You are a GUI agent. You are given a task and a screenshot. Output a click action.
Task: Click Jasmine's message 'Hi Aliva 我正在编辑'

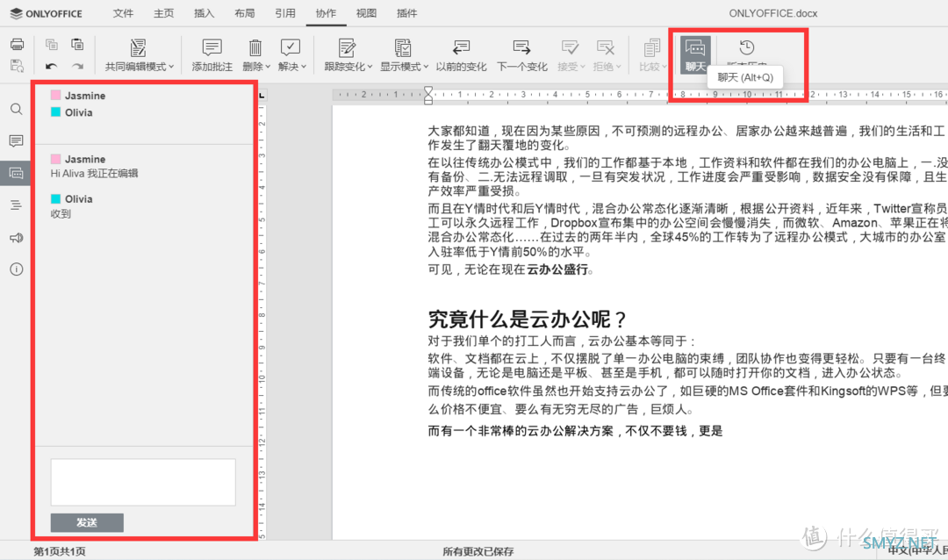[94, 174]
